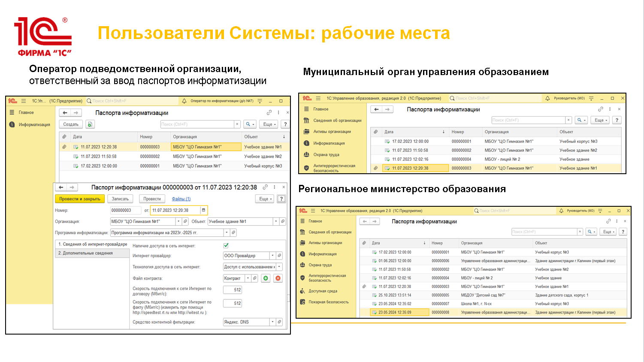This screenshot has width=644, height=362.
Task: Click back arrow in municipal window passports list
Action: 376,109
